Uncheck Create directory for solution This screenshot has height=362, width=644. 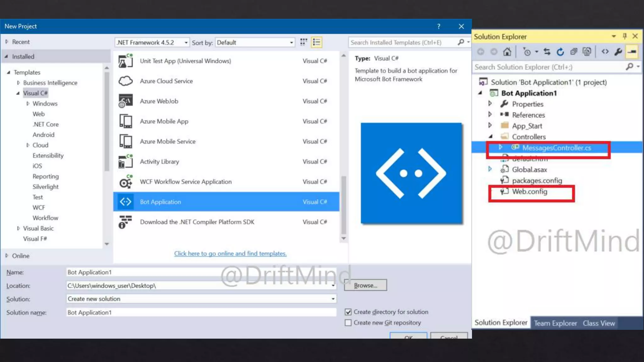pos(348,312)
